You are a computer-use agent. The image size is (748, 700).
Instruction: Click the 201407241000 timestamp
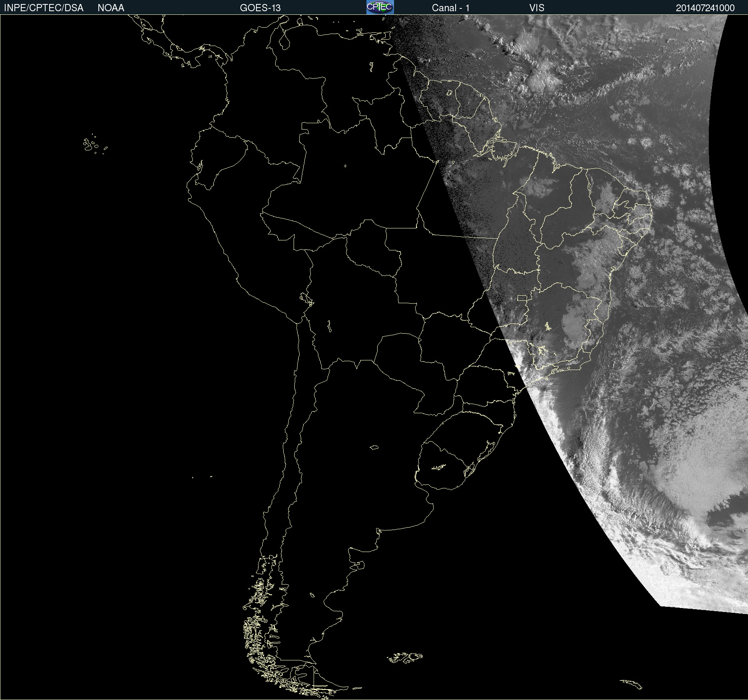click(705, 8)
